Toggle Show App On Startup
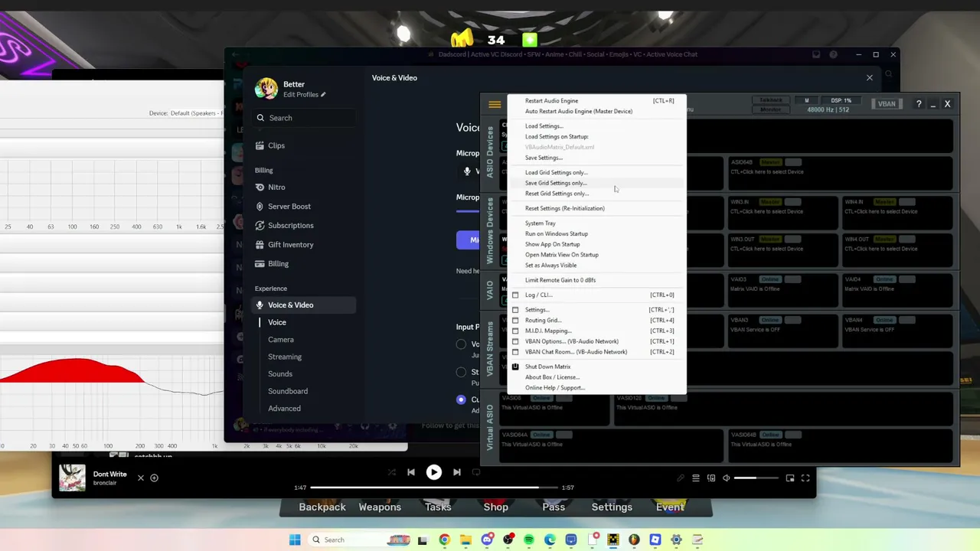Viewport: 980px width, 551px height. (x=553, y=245)
